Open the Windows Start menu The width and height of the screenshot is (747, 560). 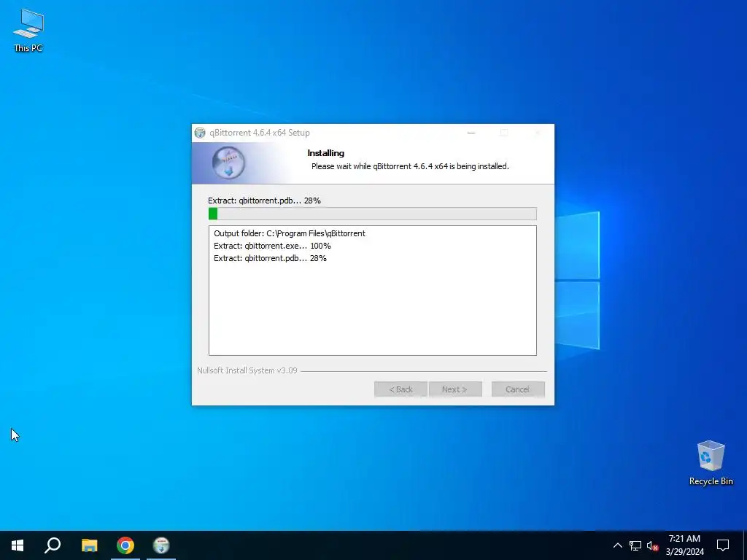[18, 545]
